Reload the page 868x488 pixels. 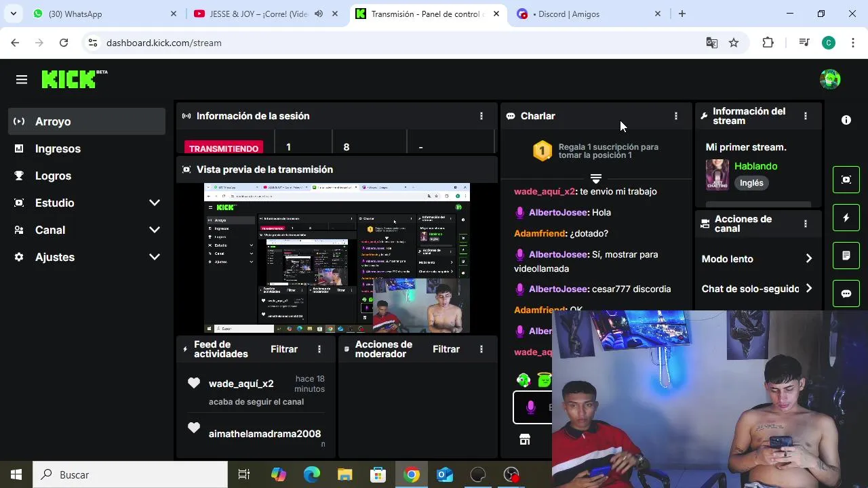point(64,43)
